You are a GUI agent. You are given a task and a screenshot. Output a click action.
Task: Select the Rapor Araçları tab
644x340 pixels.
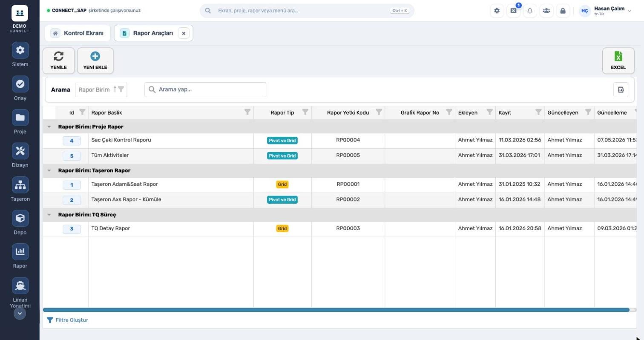coord(153,33)
